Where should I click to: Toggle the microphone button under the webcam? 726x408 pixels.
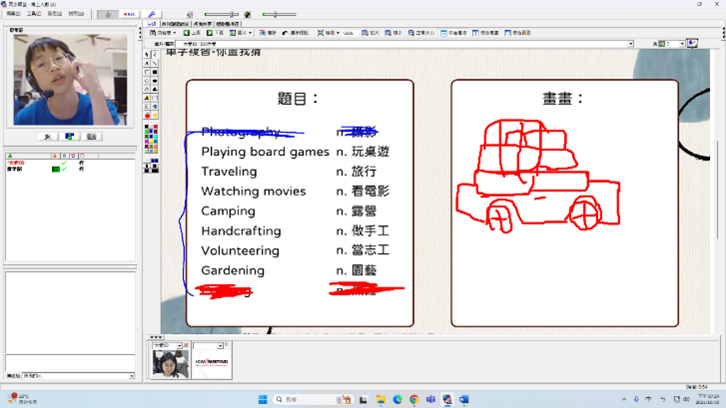point(47,136)
